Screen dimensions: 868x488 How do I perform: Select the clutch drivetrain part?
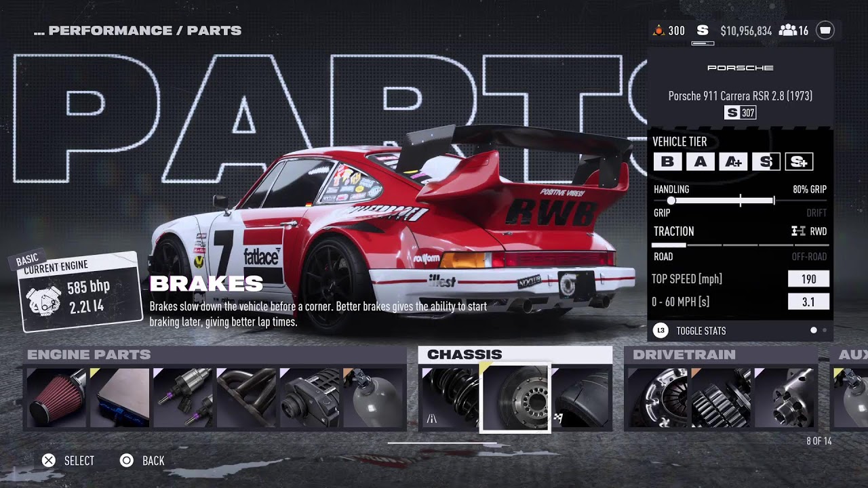[x=657, y=398]
